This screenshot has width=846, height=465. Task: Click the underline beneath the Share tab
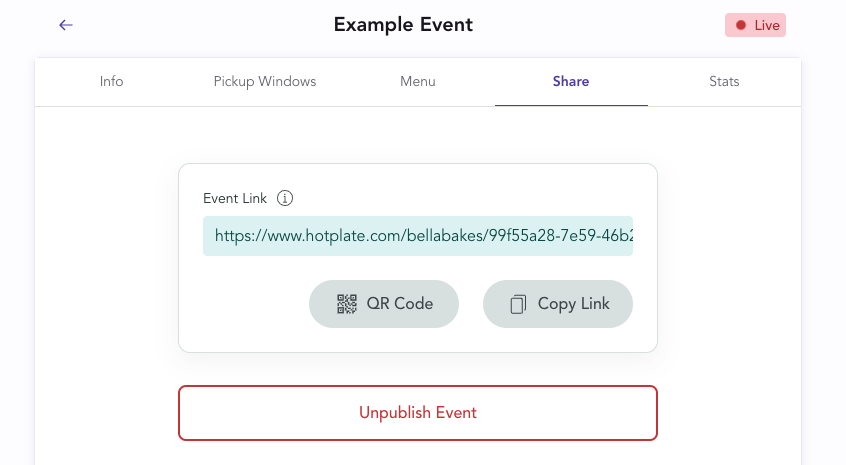click(571, 105)
